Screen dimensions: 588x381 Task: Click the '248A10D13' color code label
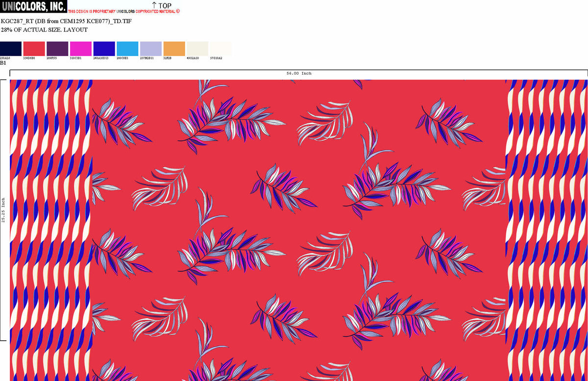100,58
